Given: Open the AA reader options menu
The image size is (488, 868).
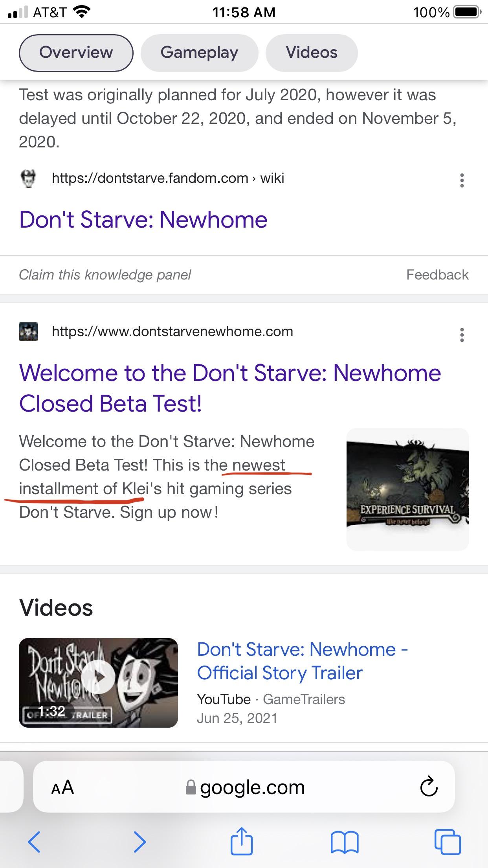Looking at the screenshot, I should tap(62, 787).
